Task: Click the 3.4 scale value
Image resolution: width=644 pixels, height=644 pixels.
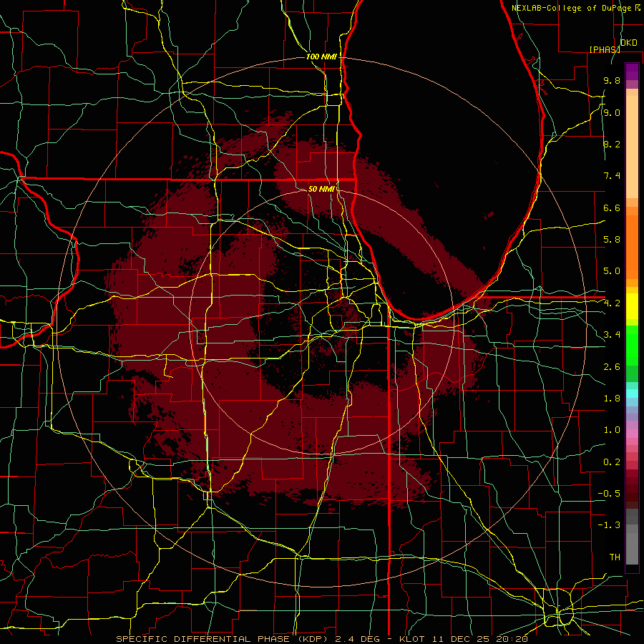Action: coord(612,335)
